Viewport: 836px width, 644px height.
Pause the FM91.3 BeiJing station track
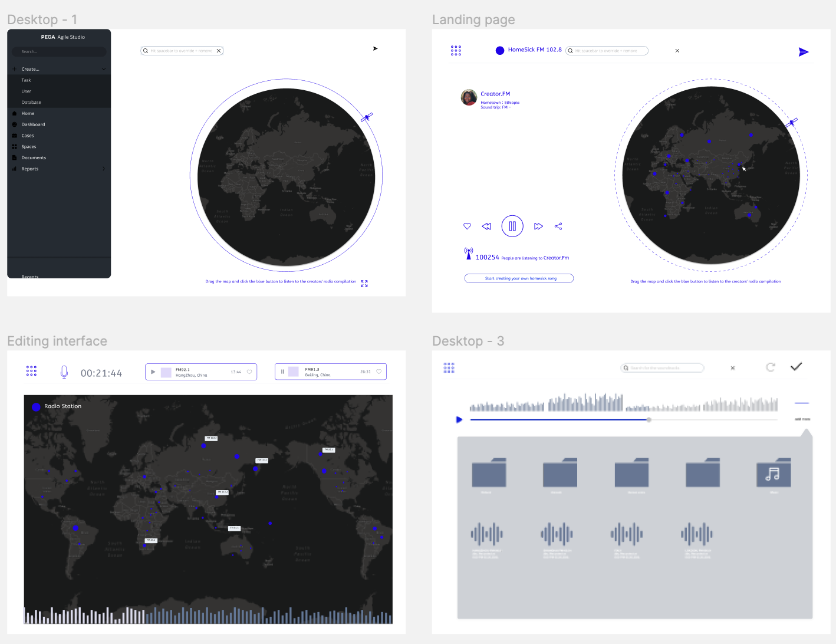283,372
